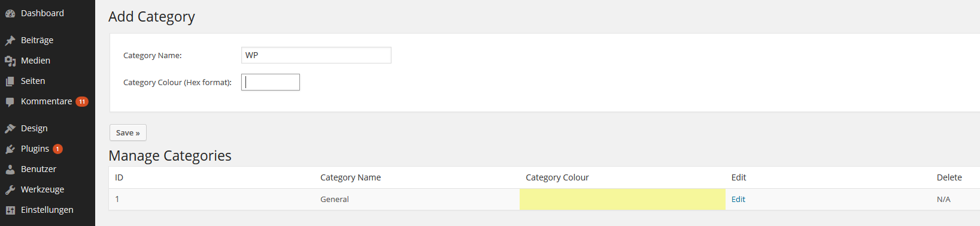The height and width of the screenshot is (226, 980).
Task: Click the Werkzeuge wrench icon
Action: click(10, 189)
